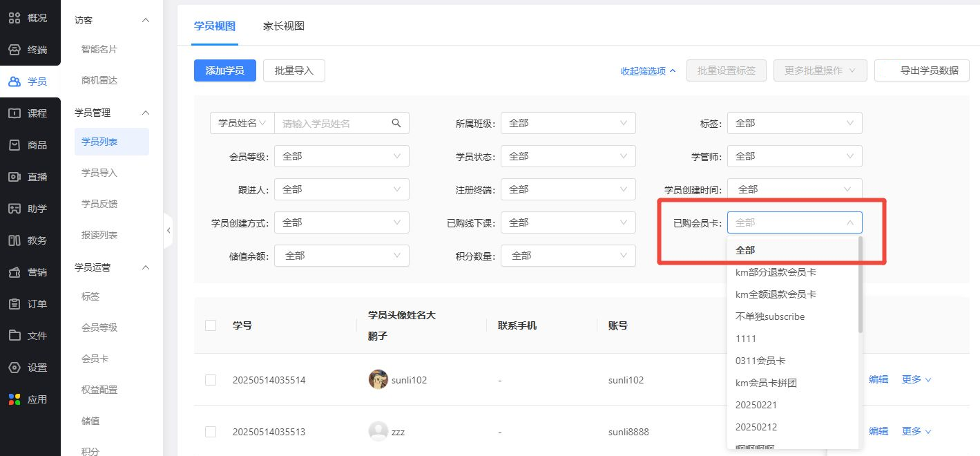Open 学员列表 in the sidebar
This screenshot has width=980, height=456.
112,142
